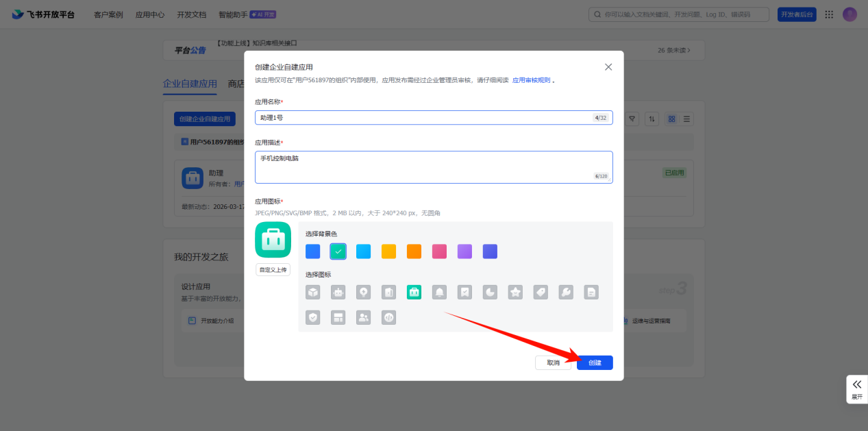Select the robot app icon
Image resolution: width=868 pixels, height=431 pixels.
point(338,293)
